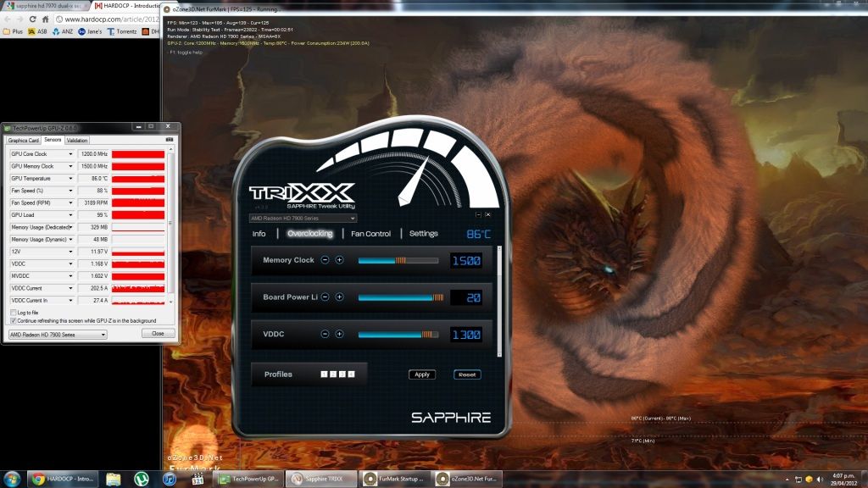Select TRIXX Overclocking tab
This screenshot has height=488, width=868.
[x=310, y=234]
